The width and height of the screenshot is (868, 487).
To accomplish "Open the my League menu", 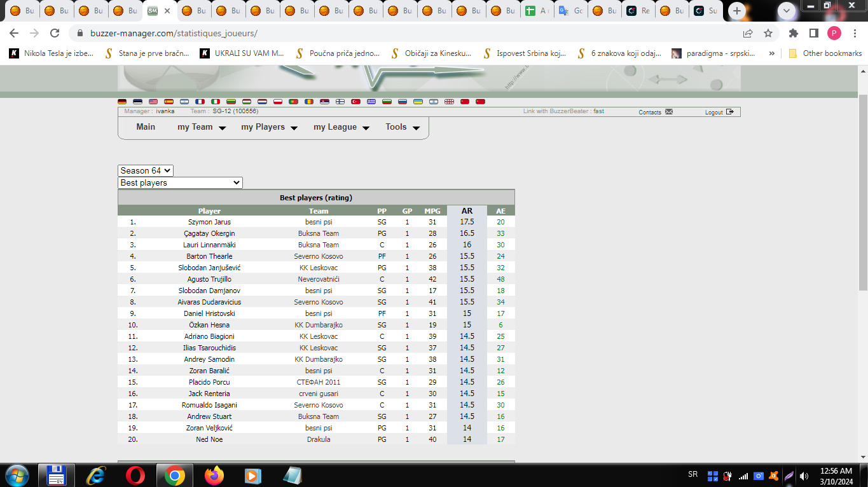I will (335, 127).
